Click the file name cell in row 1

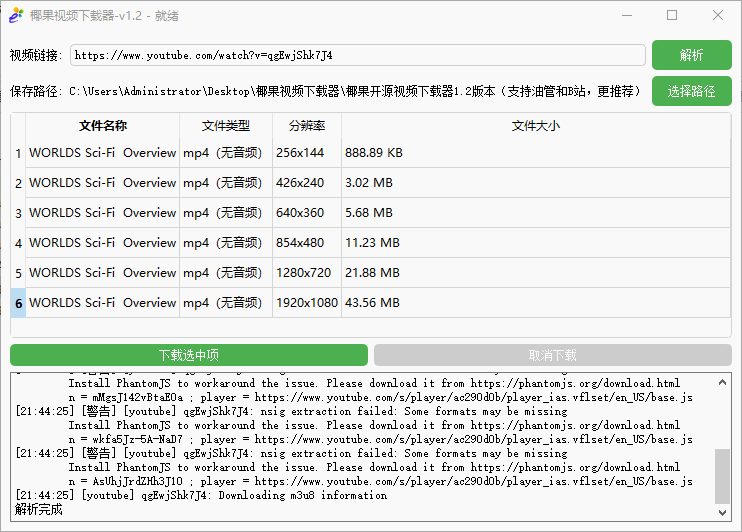pos(103,153)
